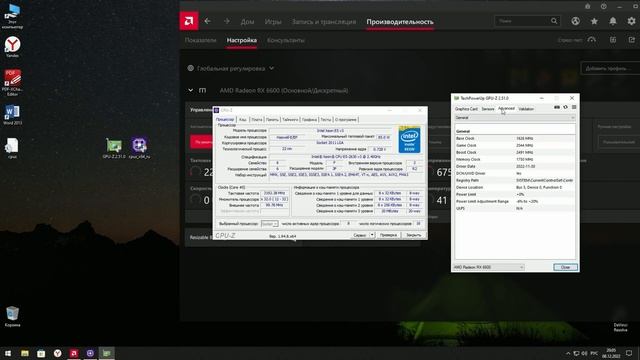The height and width of the screenshot is (360, 640).
Task: Go back with the AMD back arrow
Action: 207,21
